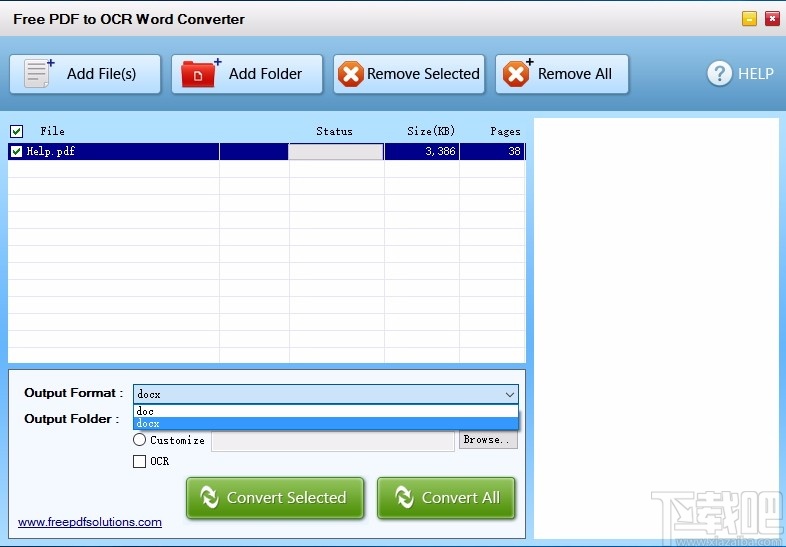Image resolution: width=786 pixels, height=547 pixels.
Task: Click the Status column header
Action: (334, 131)
